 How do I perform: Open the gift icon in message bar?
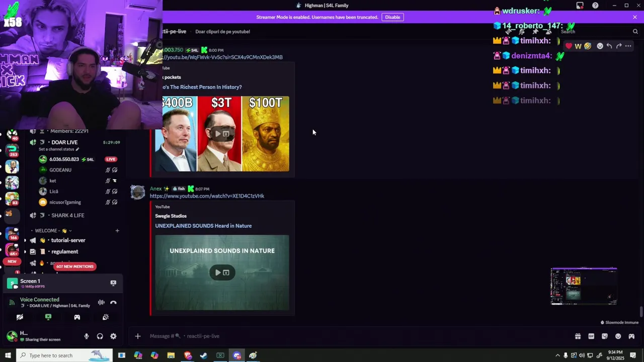coord(578,336)
